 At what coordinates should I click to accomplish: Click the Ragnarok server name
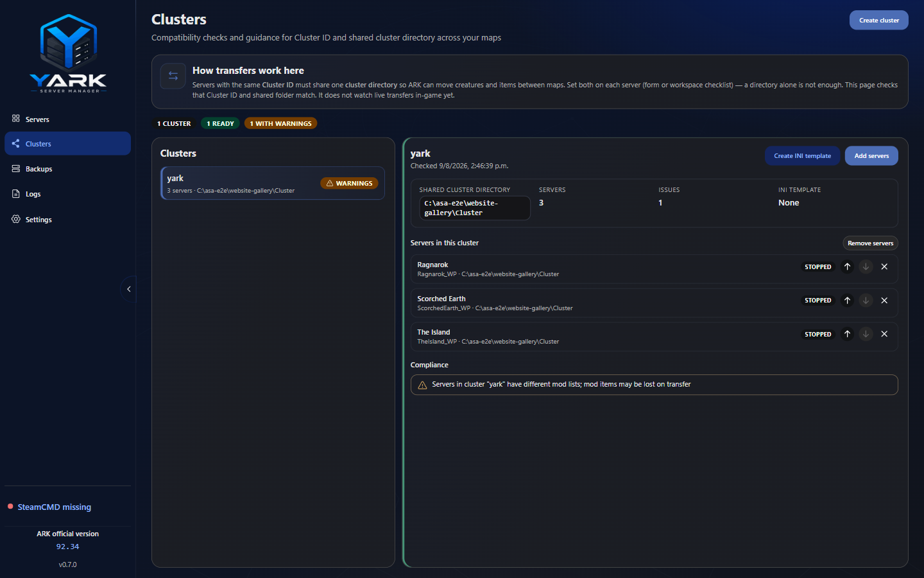432,265
